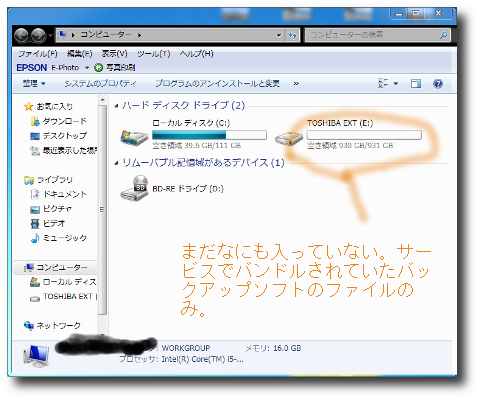Click the コンピューターの検索 search field
This screenshot has width=480, height=400.
(x=377, y=35)
